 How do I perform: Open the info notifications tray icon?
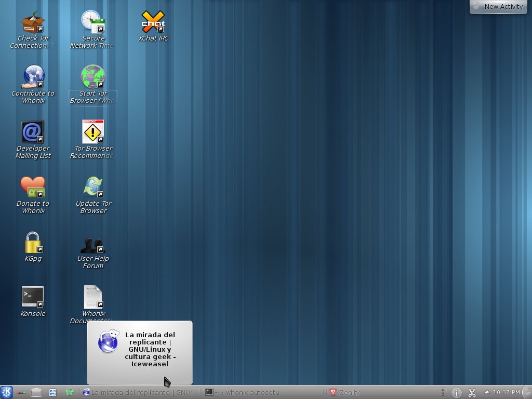click(x=457, y=393)
